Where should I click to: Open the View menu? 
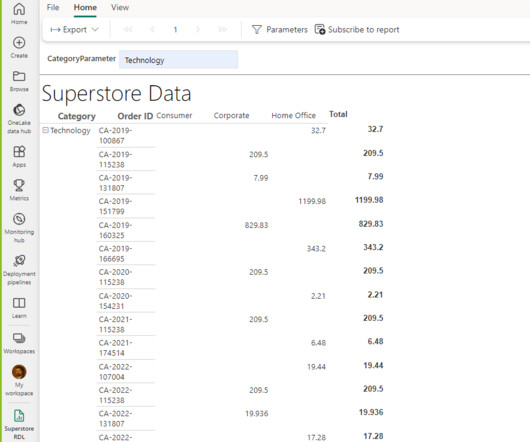click(120, 7)
